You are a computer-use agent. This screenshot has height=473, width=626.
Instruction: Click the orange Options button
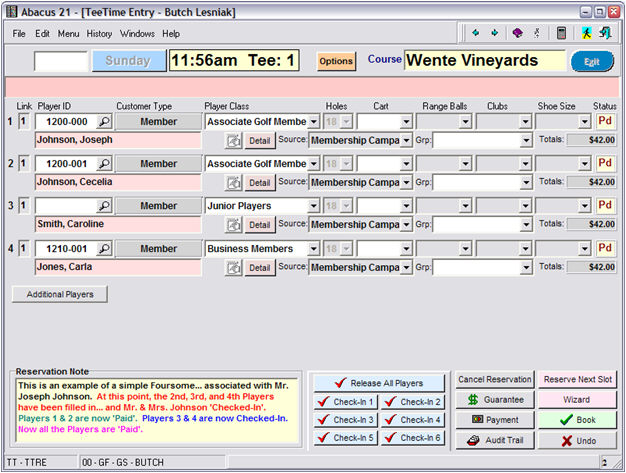[x=336, y=61]
